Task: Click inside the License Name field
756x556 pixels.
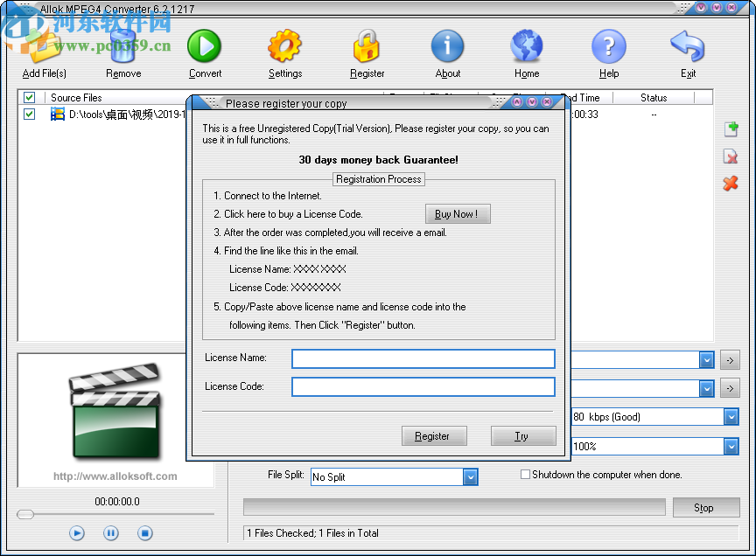Action: click(x=423, y=358)
